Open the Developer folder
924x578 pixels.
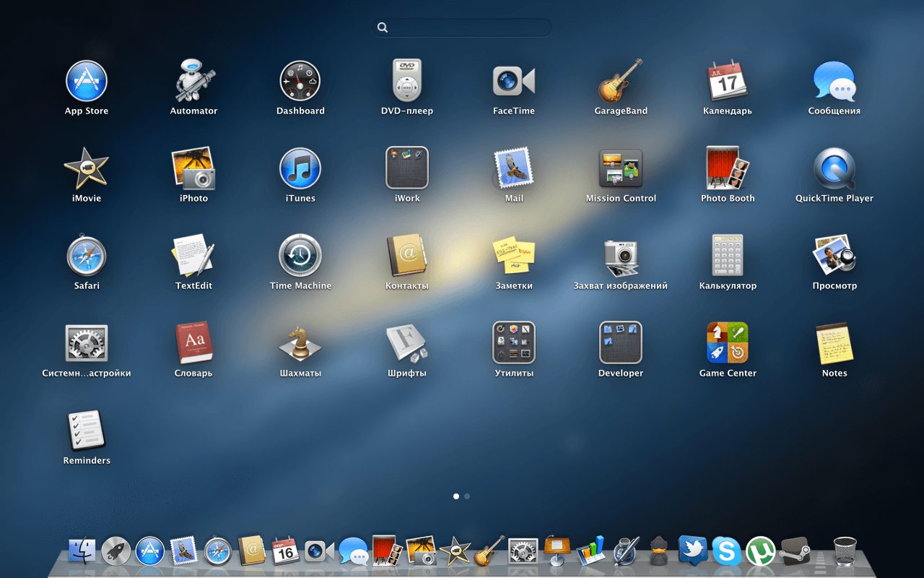[621, 343]
